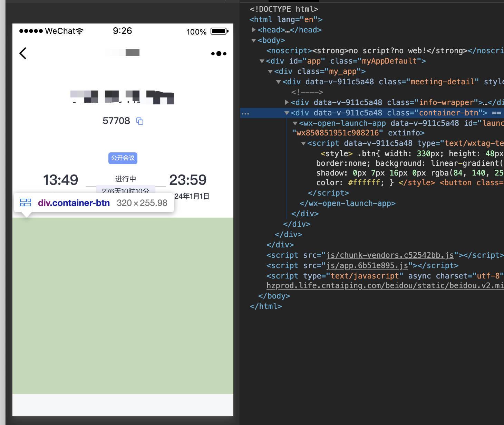
Task: Click the blurred page title in header
Action: (123, 53)
